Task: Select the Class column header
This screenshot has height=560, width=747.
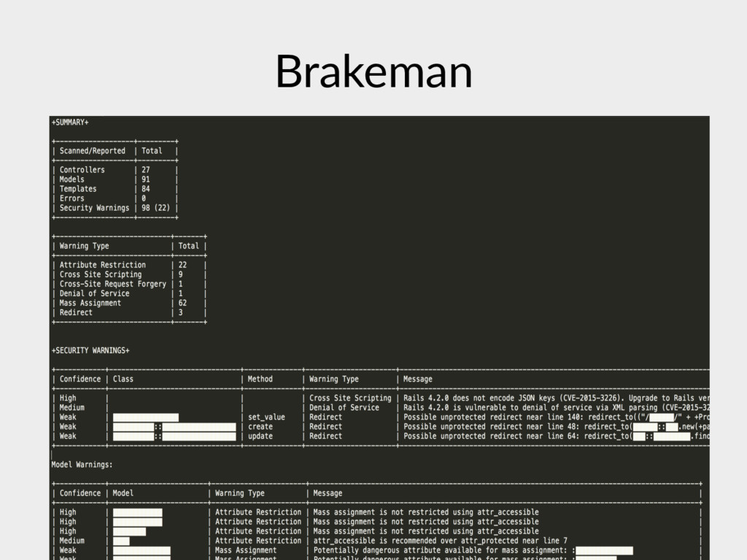Action: click(x=123, y=379)
